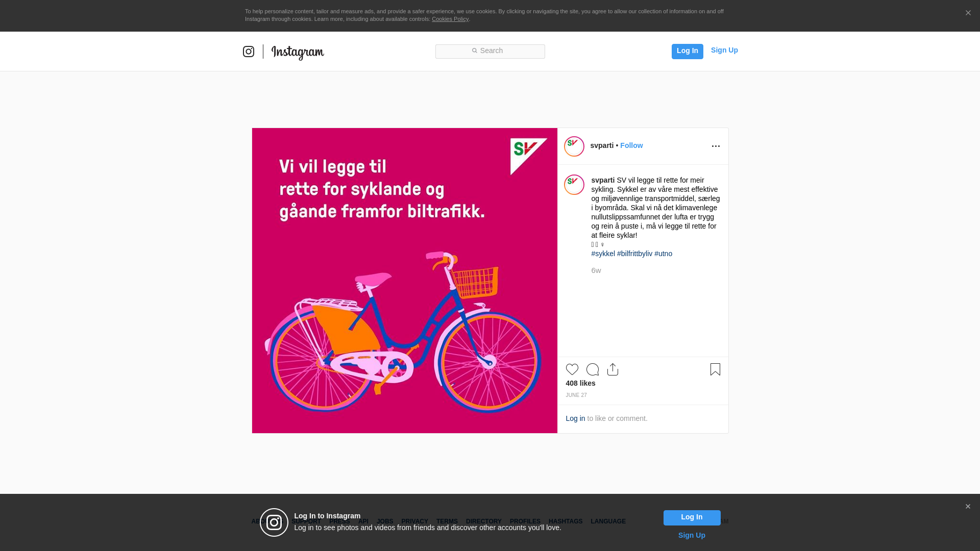Click the top Sign Up link
Viewport: 980px width, 551px height.
[724, 50]
